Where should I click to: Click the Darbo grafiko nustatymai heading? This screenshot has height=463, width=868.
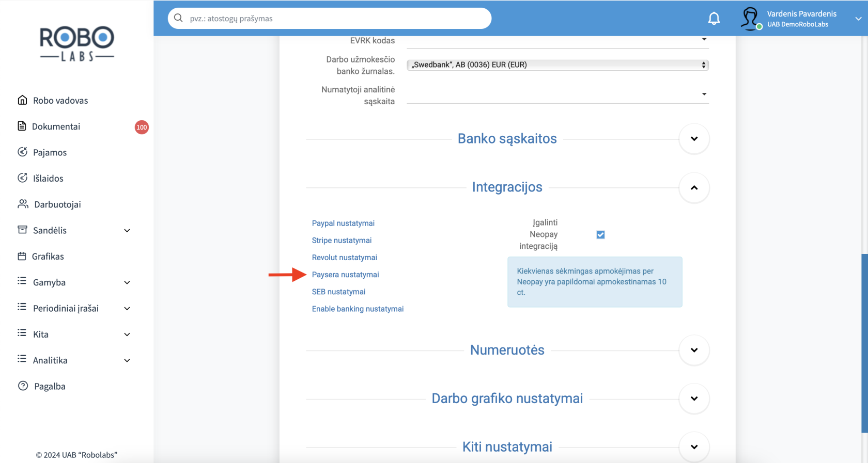507,398
